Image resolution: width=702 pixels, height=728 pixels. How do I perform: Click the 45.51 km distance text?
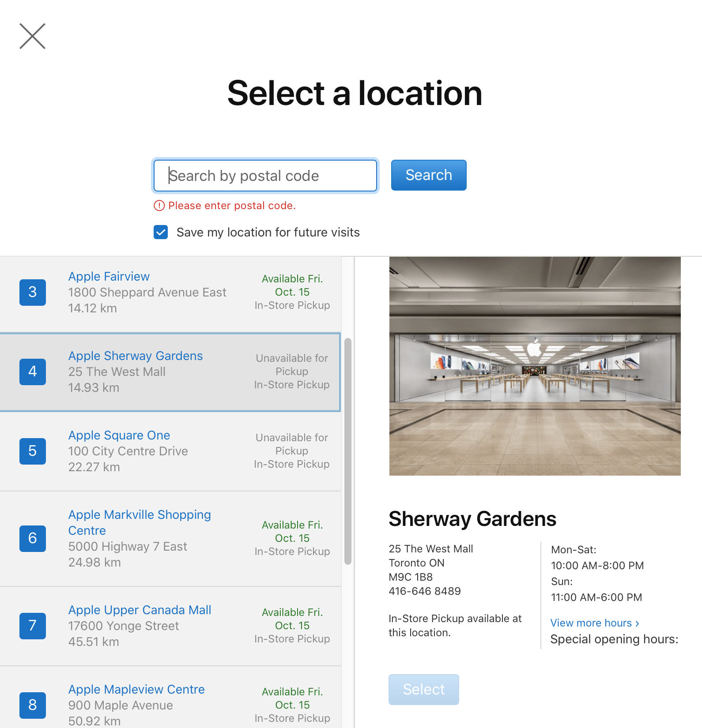[94, 642]
